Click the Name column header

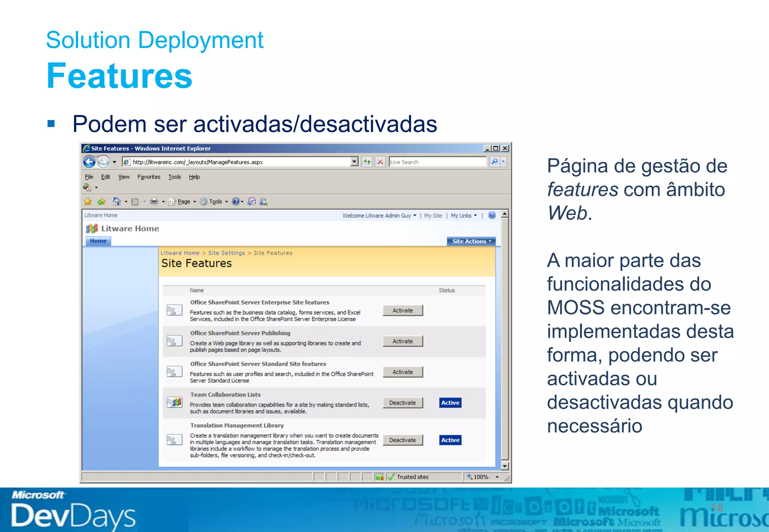[197, 290]
